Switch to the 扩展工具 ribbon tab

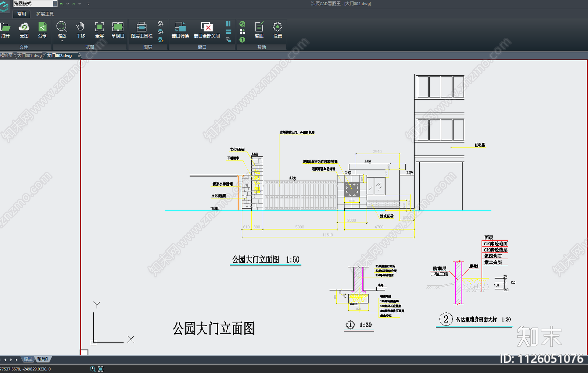pyautogui.click(x=45, y=14)
